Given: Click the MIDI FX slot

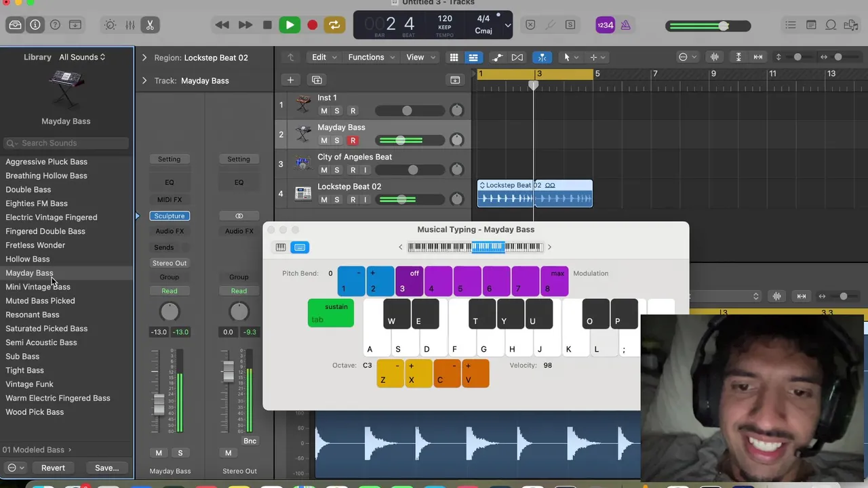Looking at the screenshot, I should [x=169, y=199].
